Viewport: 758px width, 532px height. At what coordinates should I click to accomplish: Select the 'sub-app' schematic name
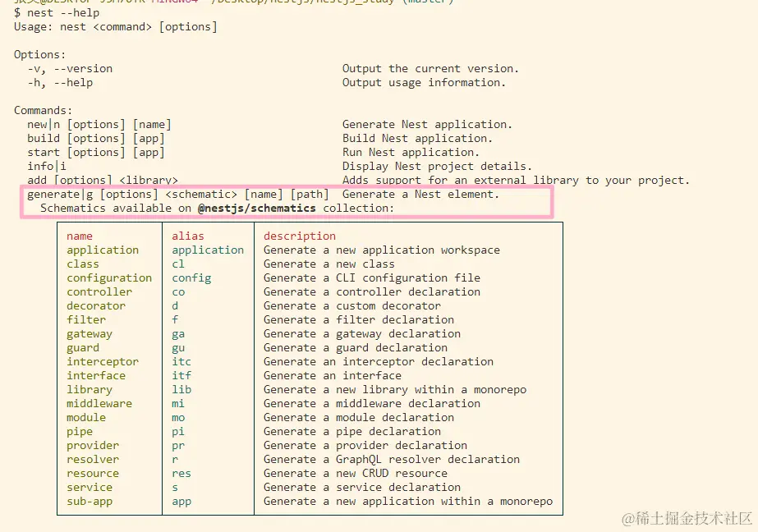pyautogui.click(x=90, y=502)
